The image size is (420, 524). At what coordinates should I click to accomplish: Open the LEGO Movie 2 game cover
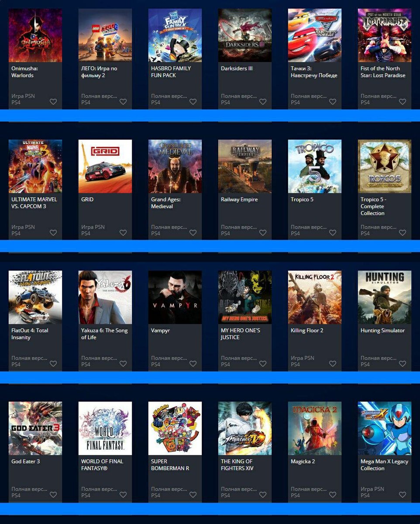(105, 35)
